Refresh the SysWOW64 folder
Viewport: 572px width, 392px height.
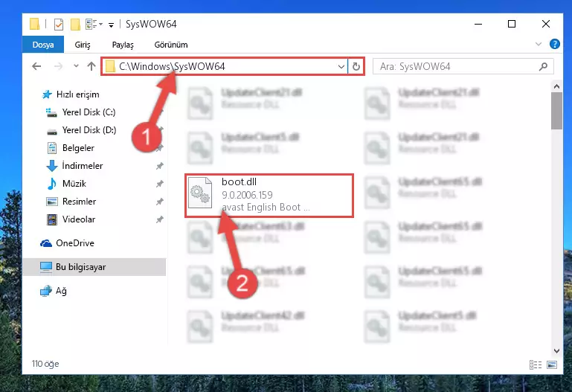click(356, 67)
